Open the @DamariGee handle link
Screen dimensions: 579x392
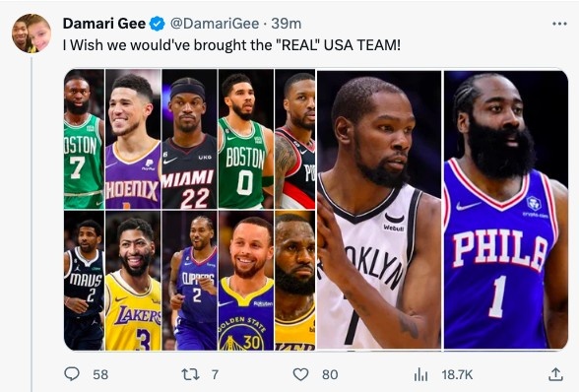(x=215, y=24)
